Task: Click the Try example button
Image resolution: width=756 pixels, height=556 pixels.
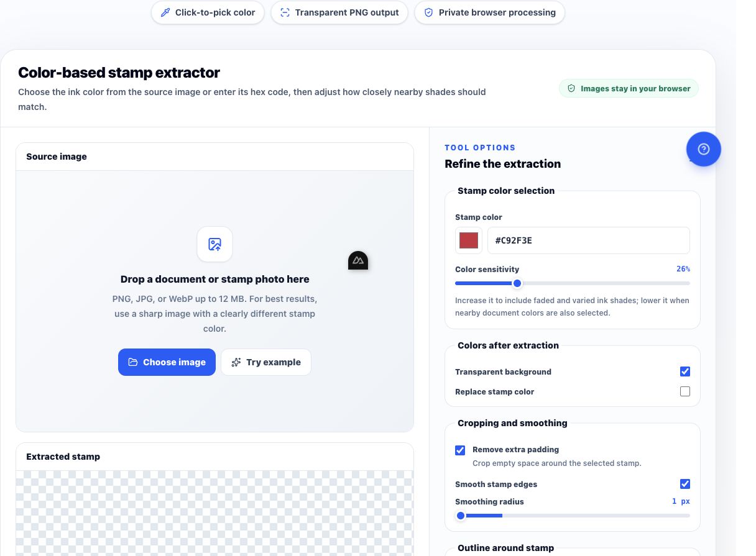Action: click(266, 362)
